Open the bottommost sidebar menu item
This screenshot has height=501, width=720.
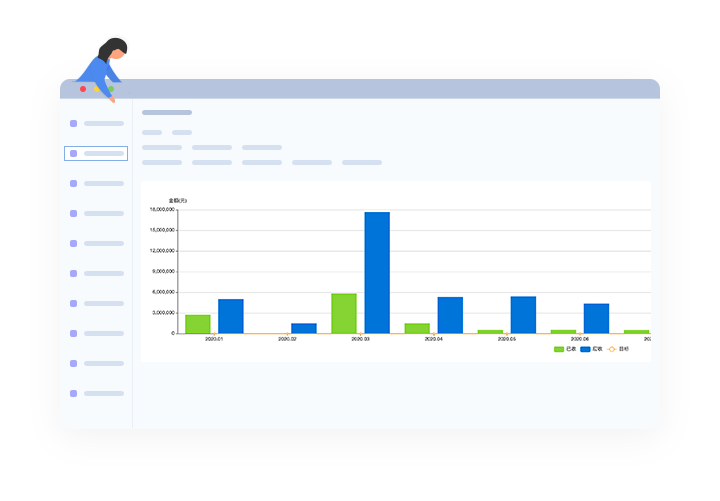click(97, 394)
